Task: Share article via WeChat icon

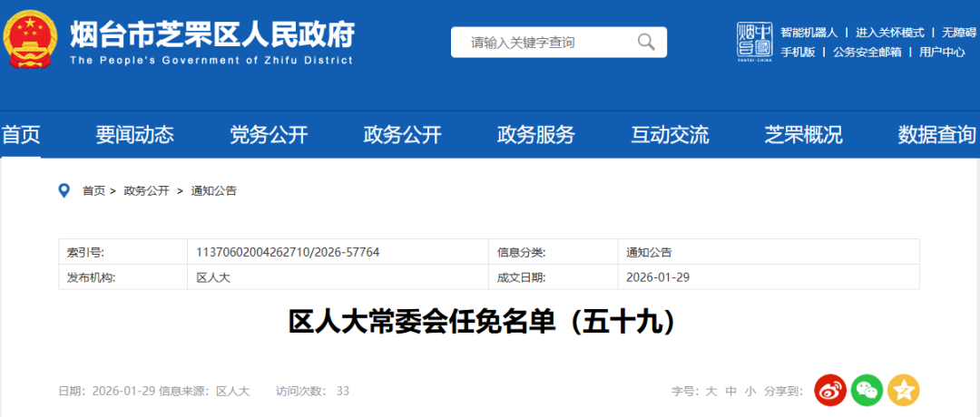Action: tap(867, 390)
